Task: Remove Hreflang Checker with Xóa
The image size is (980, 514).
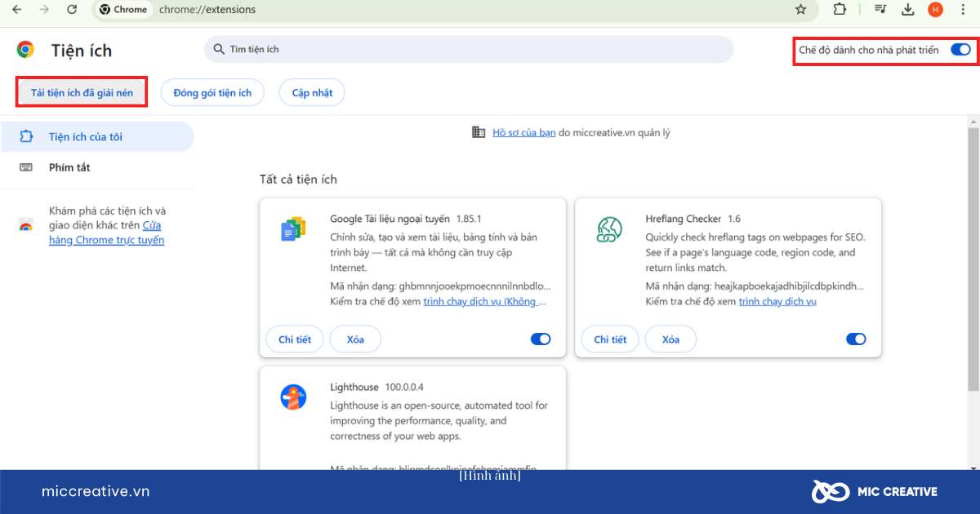Action: 670,339
